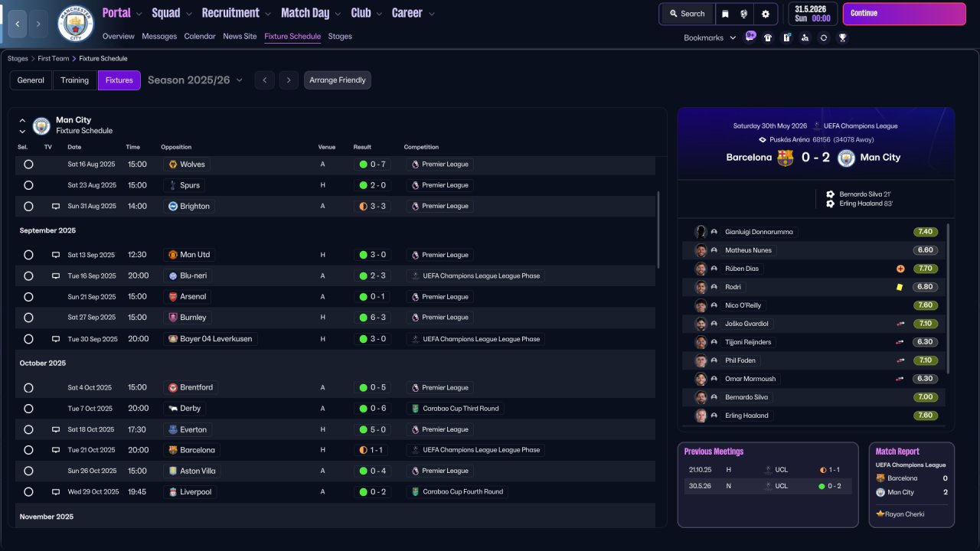
Task: Switch to the General tab
Action: (31, 80)
